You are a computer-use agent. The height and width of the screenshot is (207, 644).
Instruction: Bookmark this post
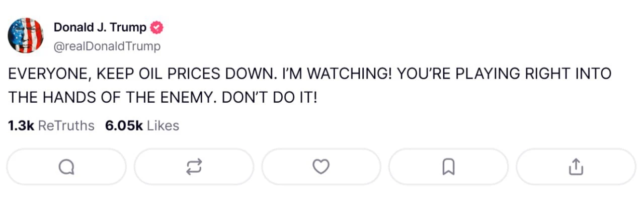[x=448, y=167]
